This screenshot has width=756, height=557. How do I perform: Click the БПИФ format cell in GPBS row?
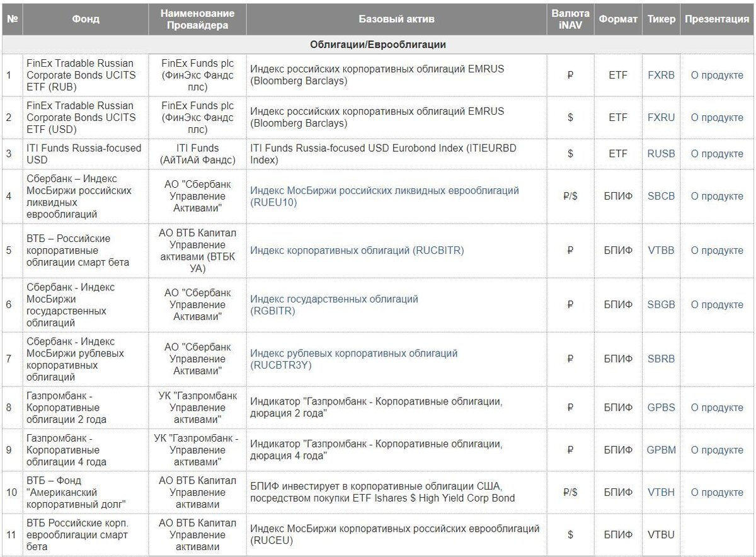[618, 407]
